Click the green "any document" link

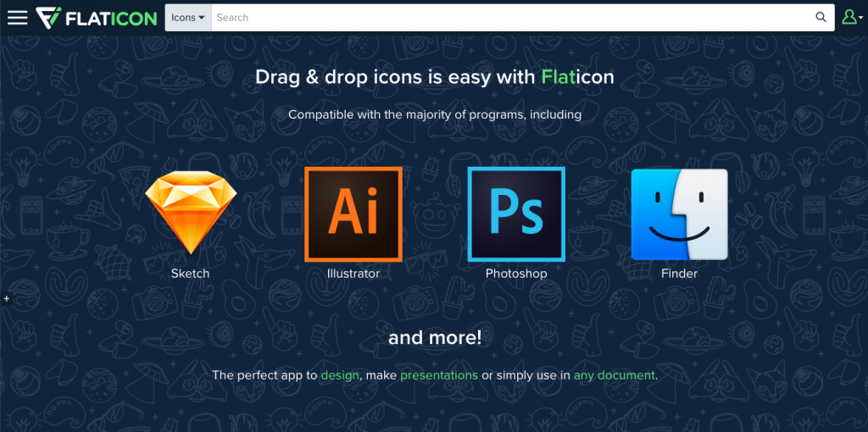click(x=615, y=375)
